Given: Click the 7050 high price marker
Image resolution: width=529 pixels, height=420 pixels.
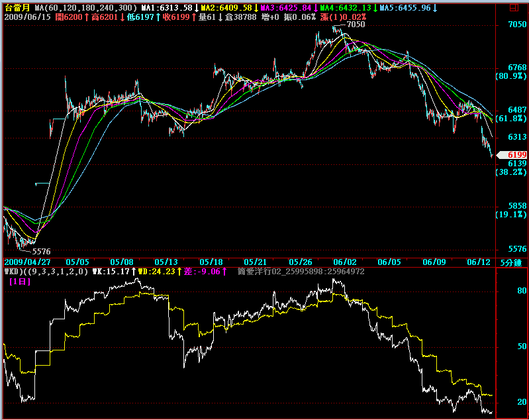Looking at the screenshot, I should point(356,24).
